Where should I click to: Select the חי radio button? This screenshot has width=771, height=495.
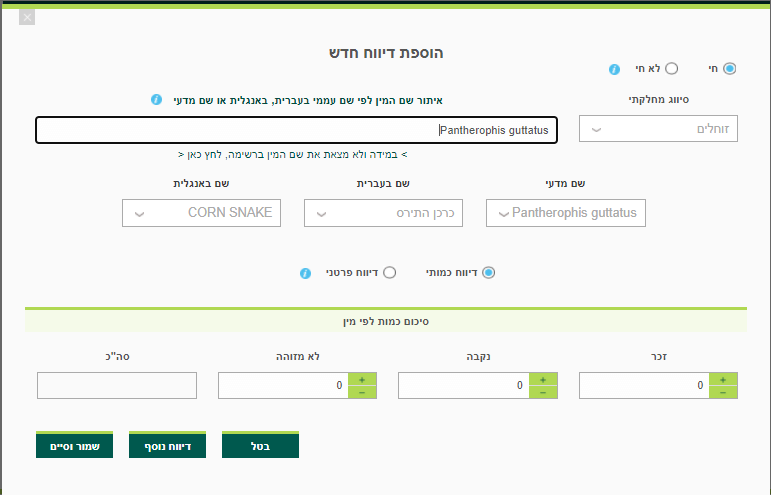click(x=729, y=68)
